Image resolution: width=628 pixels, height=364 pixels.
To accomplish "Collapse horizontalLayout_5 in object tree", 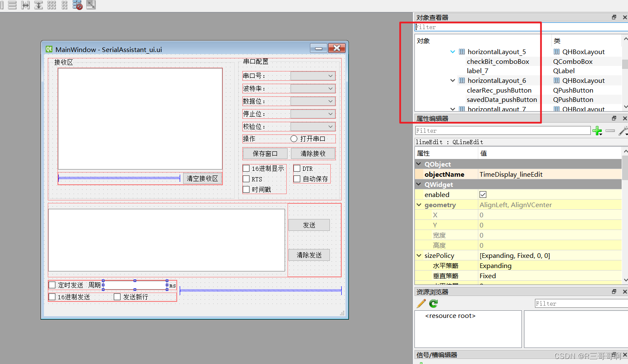I will (x=452, y=52).
